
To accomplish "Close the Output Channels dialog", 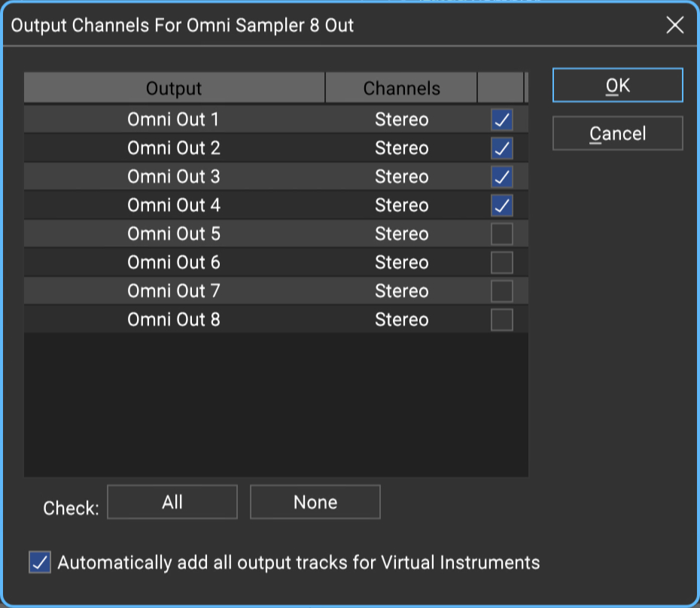I will [x=675, y=25].
